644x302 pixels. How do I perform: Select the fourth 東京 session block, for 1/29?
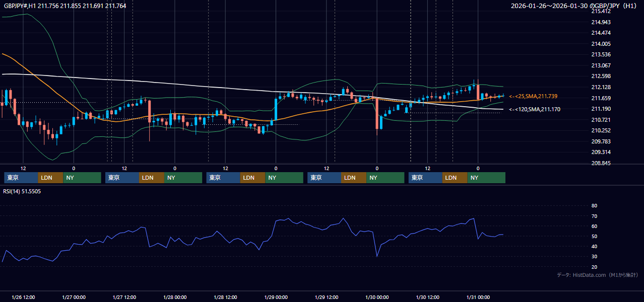[324, 178]
